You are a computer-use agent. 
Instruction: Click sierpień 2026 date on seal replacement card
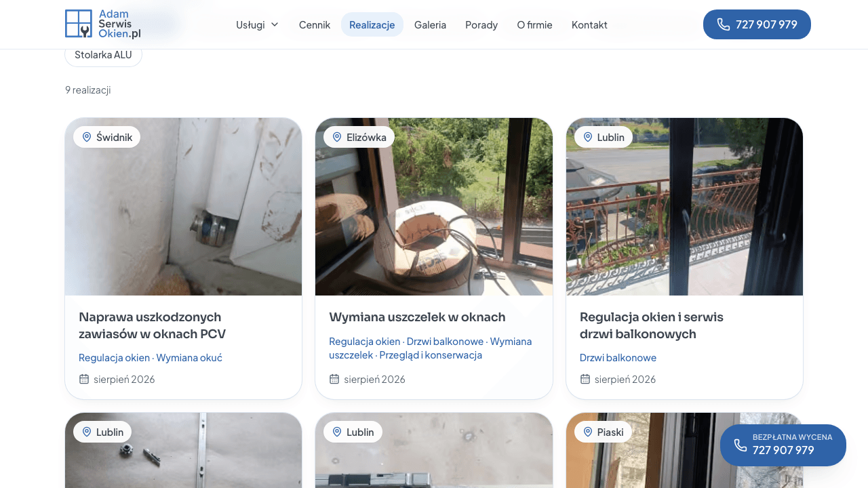(x=374, y=379)
